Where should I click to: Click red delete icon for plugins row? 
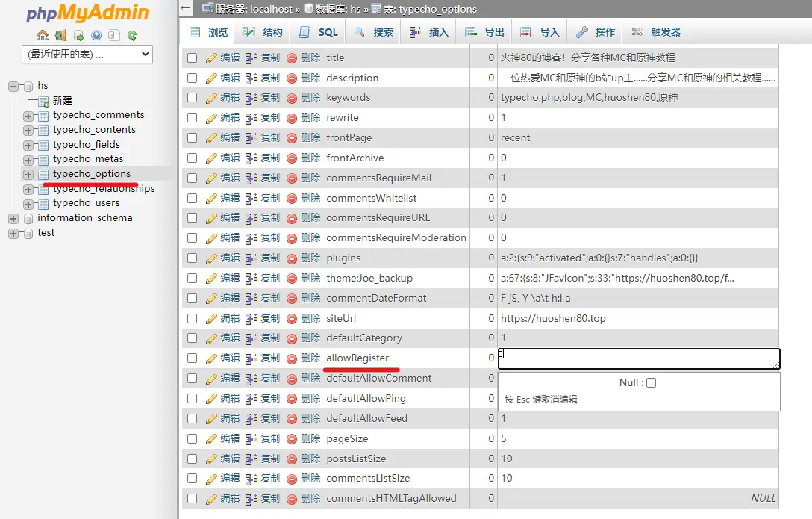tap(292, 258)
